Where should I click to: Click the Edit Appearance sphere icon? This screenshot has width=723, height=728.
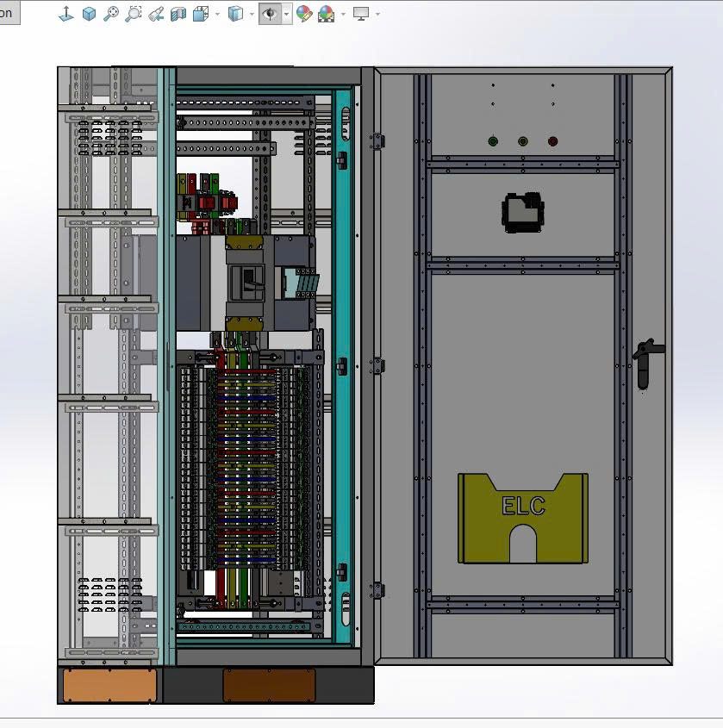click(x=303, y=12)
